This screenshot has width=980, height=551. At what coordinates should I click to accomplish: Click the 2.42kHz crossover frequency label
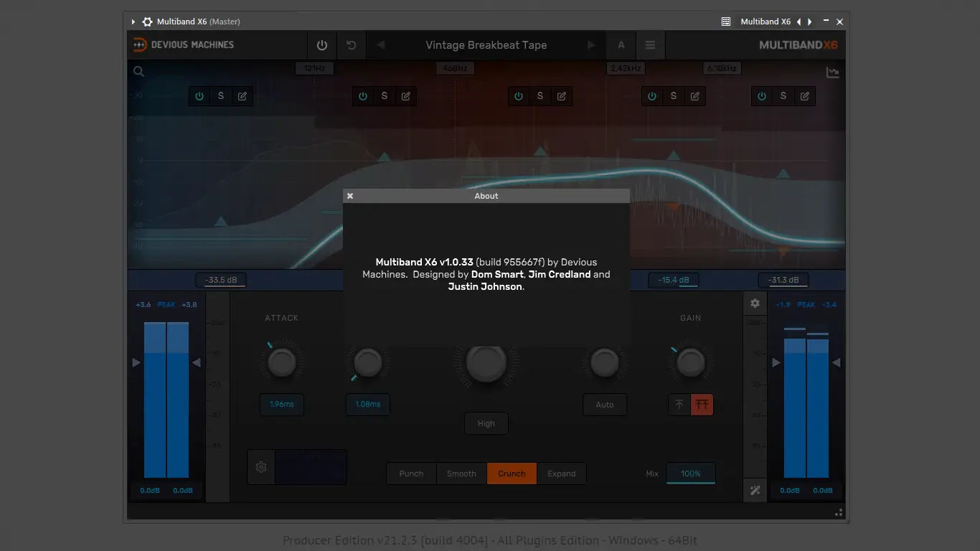(626, 68)
